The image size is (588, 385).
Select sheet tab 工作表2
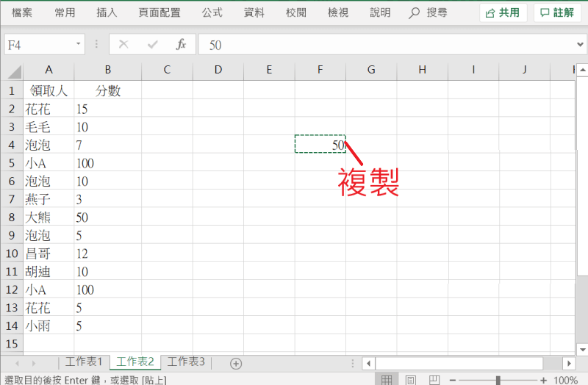[x=135, y=361]
